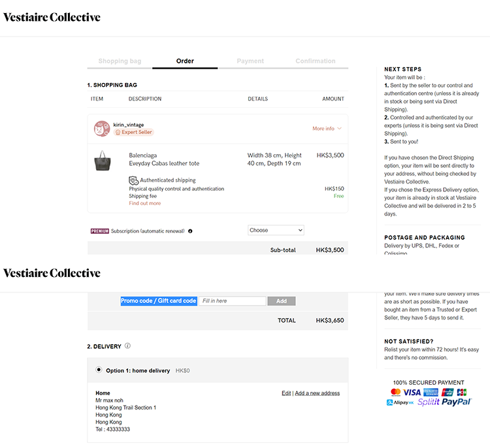Click Subscription (automatic renewal) label

click(148, 231)
